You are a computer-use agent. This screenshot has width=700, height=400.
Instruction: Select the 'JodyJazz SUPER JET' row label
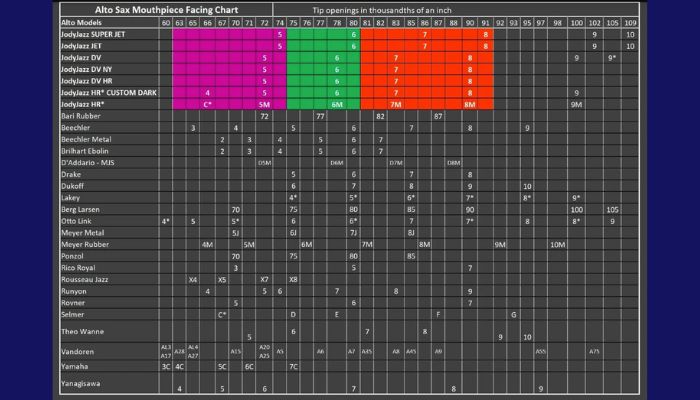[93, 34]
